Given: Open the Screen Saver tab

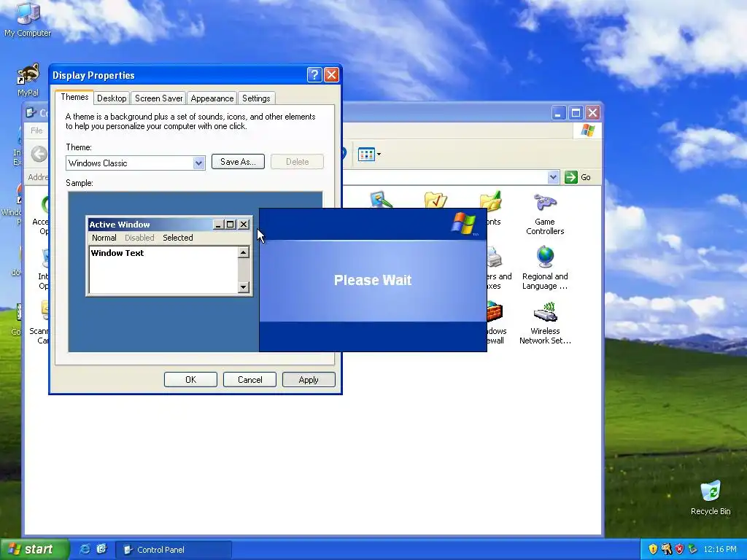Looking at the screenshot, I should pos(158,98).
